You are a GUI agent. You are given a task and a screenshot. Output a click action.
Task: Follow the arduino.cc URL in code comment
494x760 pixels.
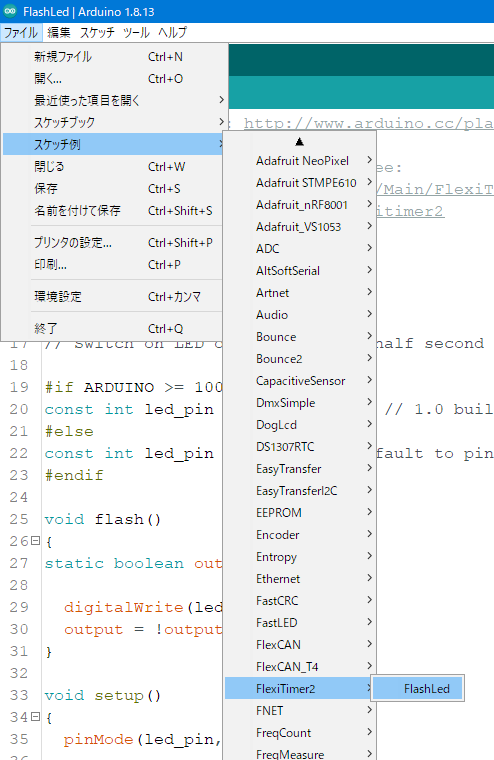[x=368, y=123]
